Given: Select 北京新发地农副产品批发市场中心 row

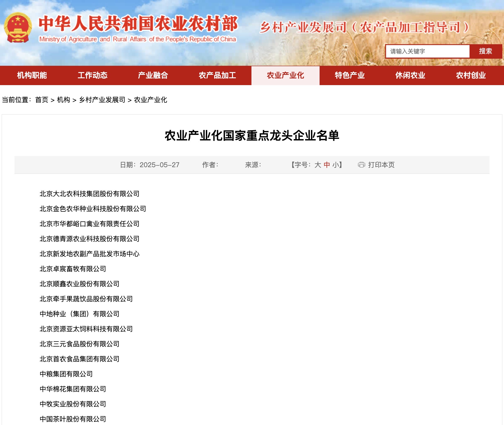Looking at the screenshot, I should click(x=89, y=254).
